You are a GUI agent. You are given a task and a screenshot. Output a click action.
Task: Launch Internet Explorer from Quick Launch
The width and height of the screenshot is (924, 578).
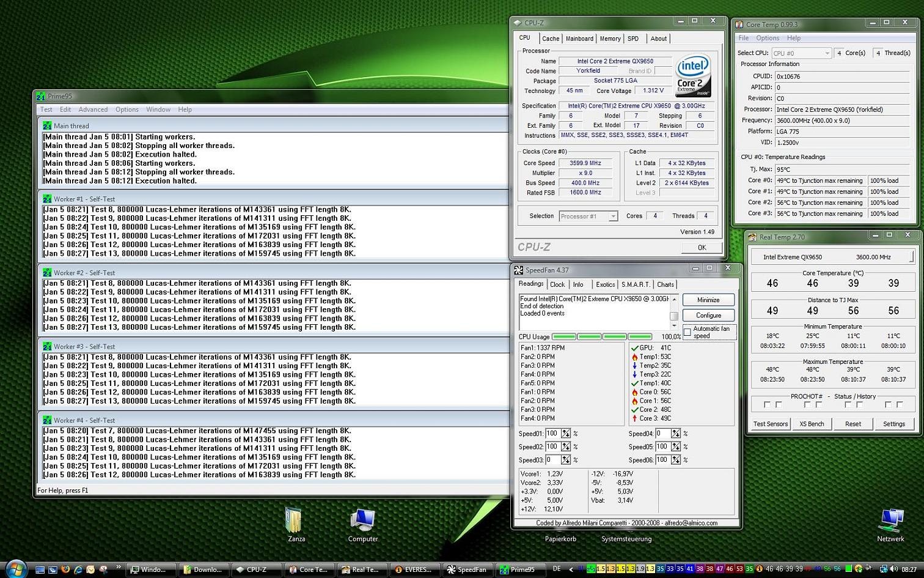[x=78, y=569]
